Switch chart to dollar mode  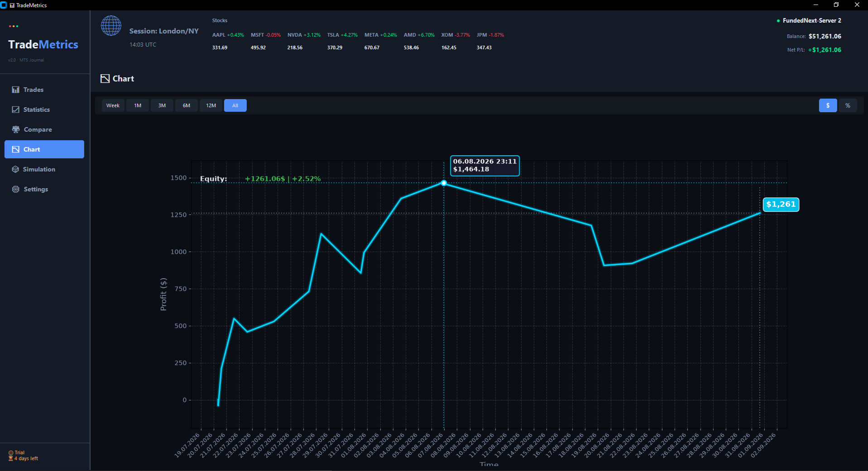[828, 105]
